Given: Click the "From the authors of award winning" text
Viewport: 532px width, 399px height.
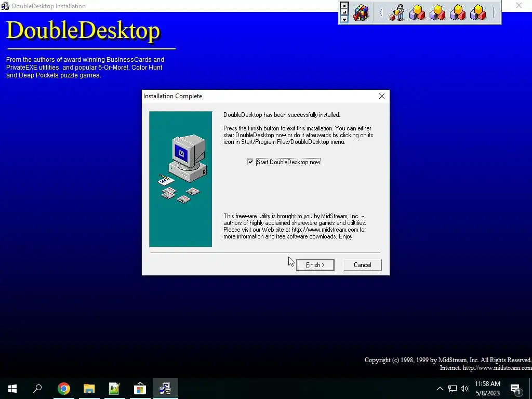Looking at the screenshot, I should [x=85, y=67].
